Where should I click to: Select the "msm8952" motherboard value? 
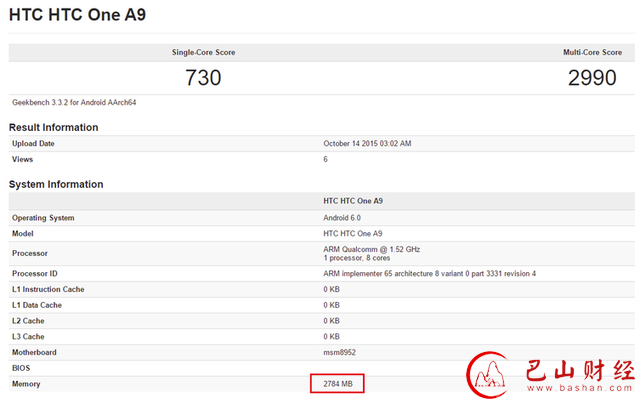pos(340,353)
